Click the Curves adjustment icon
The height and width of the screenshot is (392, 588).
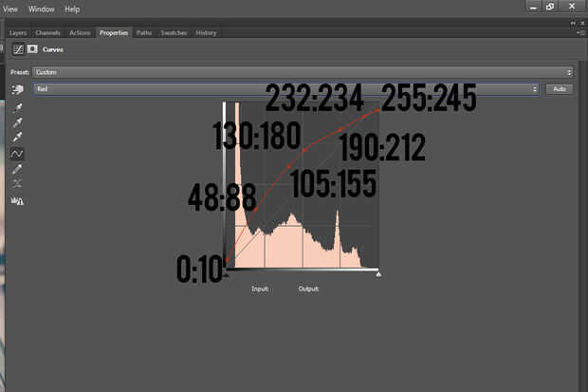click(x=18, y=49)
